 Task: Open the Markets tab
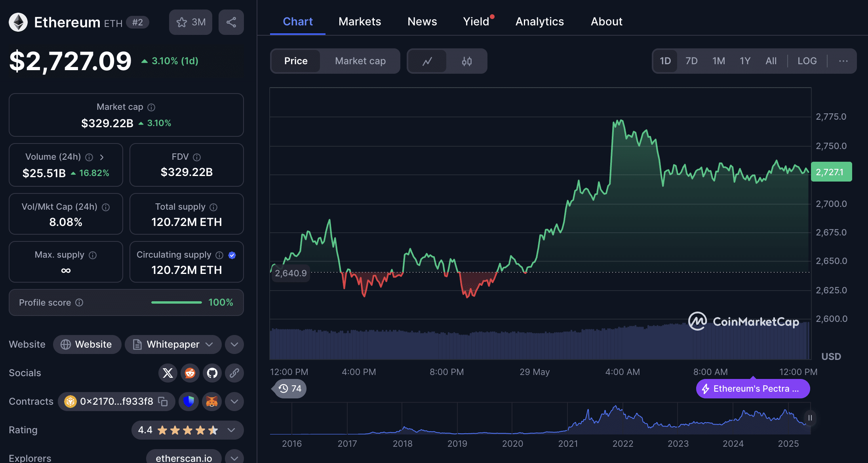tap(360, 21)
